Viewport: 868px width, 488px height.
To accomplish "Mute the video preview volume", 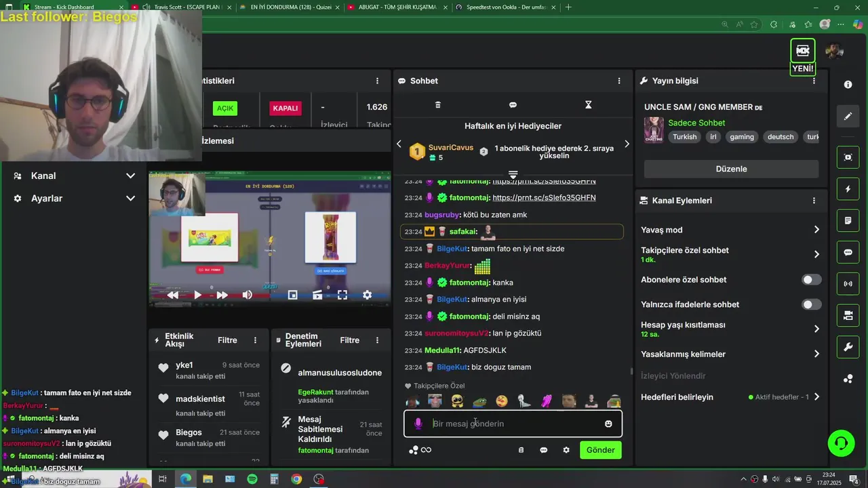I will (248, 295).
